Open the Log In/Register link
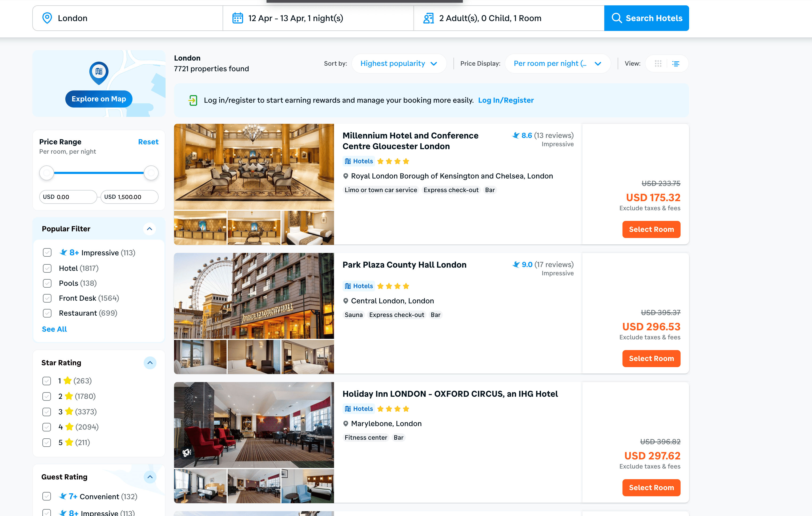 pos(505,100)
